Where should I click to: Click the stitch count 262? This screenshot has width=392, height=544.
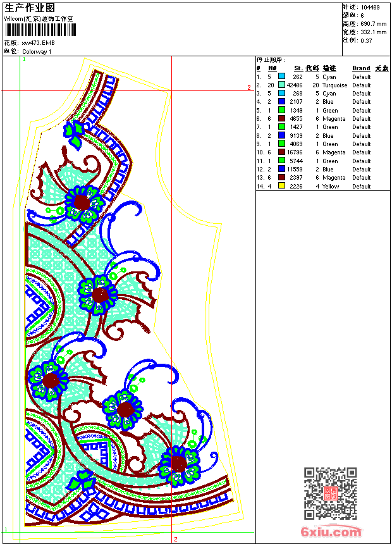[298, 77]
